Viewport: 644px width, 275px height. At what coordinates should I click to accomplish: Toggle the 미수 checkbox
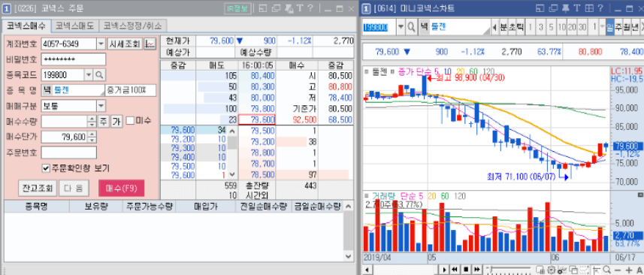click(130, 121)
